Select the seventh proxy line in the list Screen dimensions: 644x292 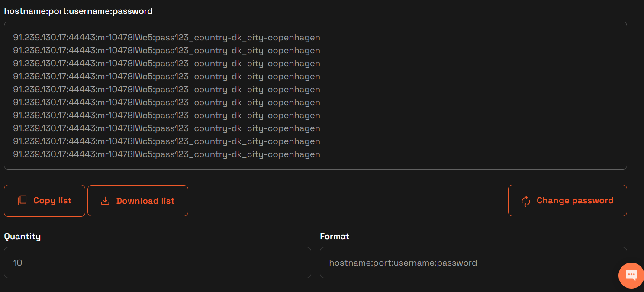tap(167, 116)
